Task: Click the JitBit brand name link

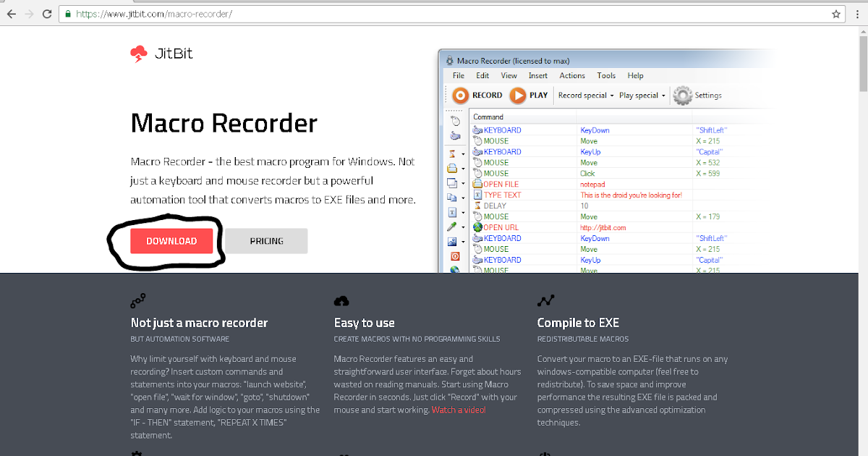Action: (x=174, y=54)
